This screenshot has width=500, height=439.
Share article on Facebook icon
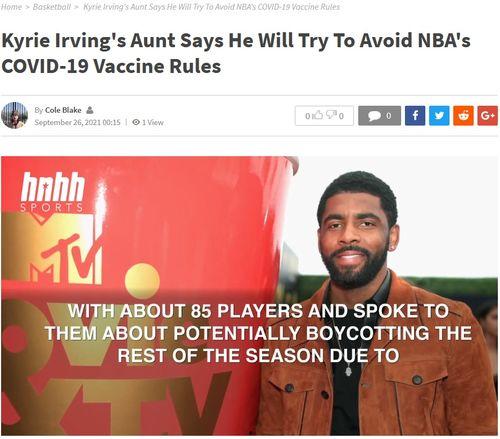(415, 116)
